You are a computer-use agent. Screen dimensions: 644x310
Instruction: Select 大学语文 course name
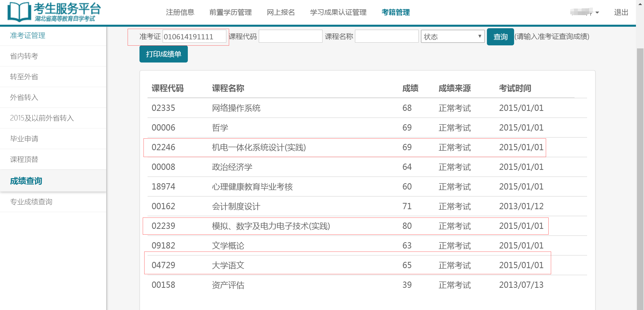(228, 265)
